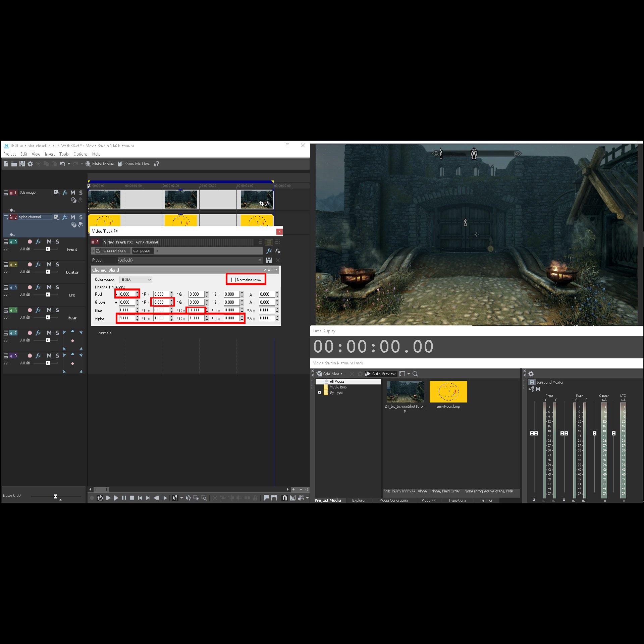Switch to the Video FX tab

(x=429, y=500)
